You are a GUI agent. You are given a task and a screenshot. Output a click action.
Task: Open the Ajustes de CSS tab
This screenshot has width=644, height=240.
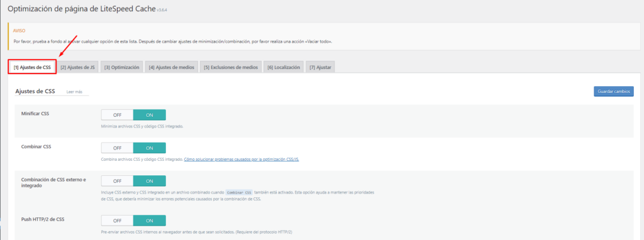click(32, 67)
